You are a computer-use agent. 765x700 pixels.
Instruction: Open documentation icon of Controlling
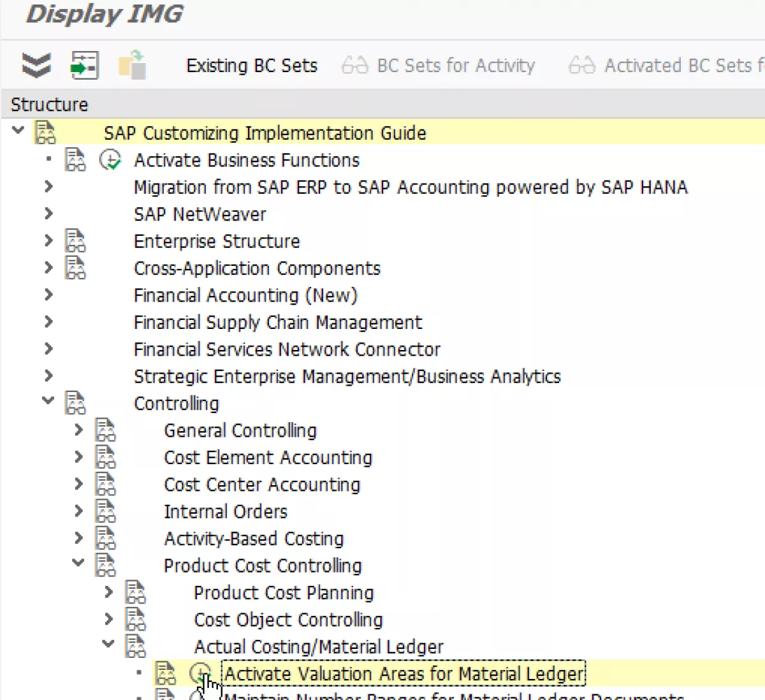click(x=75, y=403)
